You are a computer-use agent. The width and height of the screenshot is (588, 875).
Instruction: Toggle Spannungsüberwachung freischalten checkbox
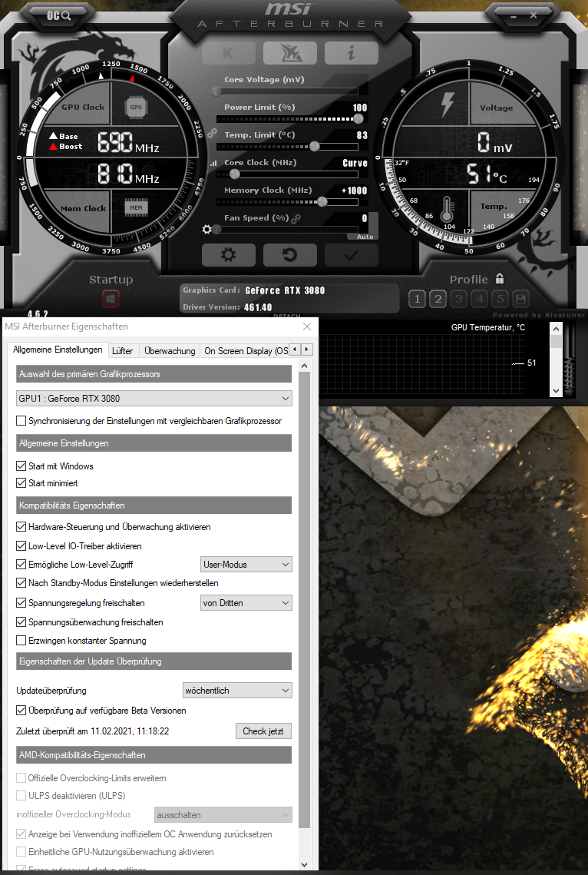[21, 622]
